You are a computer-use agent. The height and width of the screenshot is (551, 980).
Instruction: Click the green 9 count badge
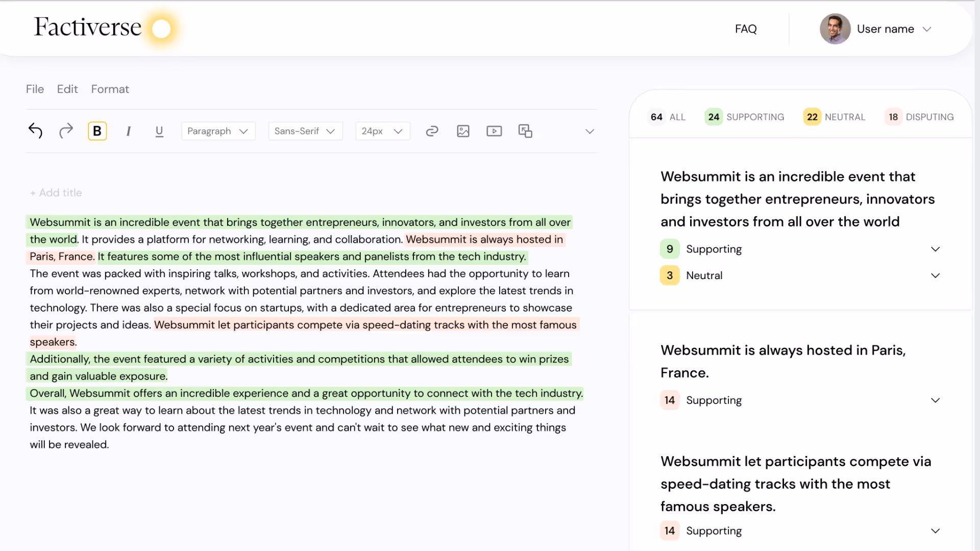click(x=670, y=249)
